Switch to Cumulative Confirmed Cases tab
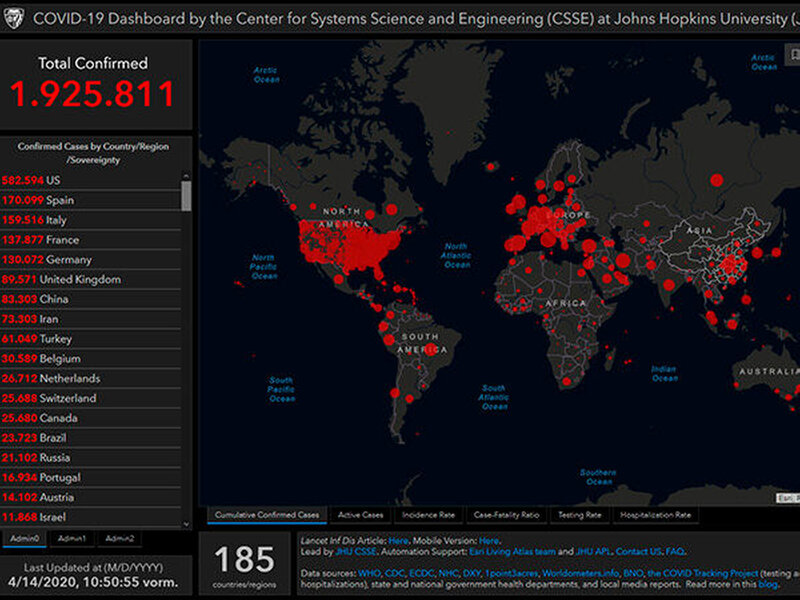The height and width of the screenshot is (600, 800). (x=267, y=515)
